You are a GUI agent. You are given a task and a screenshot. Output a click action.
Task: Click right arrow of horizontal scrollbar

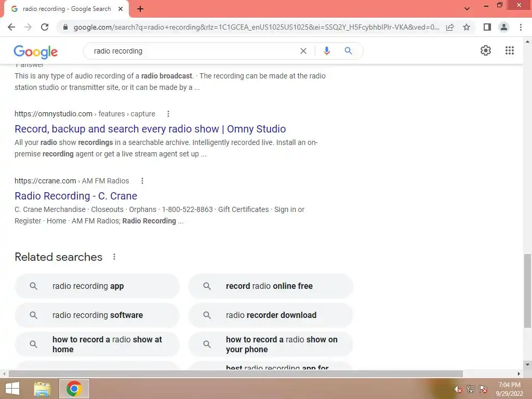pos(519,374)
